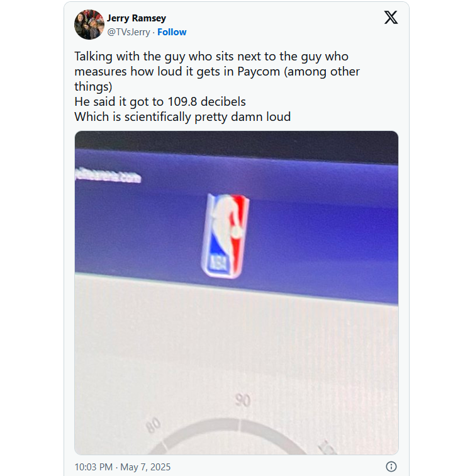Image resolution: width=470 pixels, height=476 pixels.
Task: Click the word Paycom in the tweet
Action: 259,72
